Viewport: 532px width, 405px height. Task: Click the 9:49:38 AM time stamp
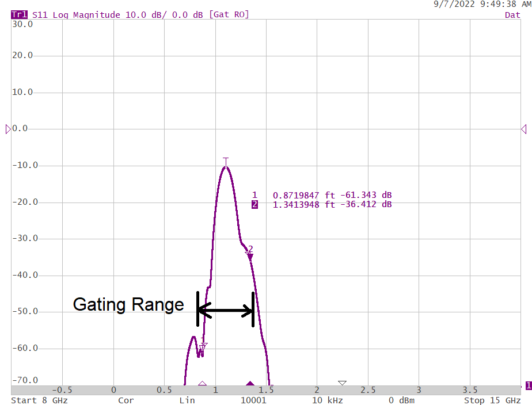pyautogui.click(x=506, y=4)
